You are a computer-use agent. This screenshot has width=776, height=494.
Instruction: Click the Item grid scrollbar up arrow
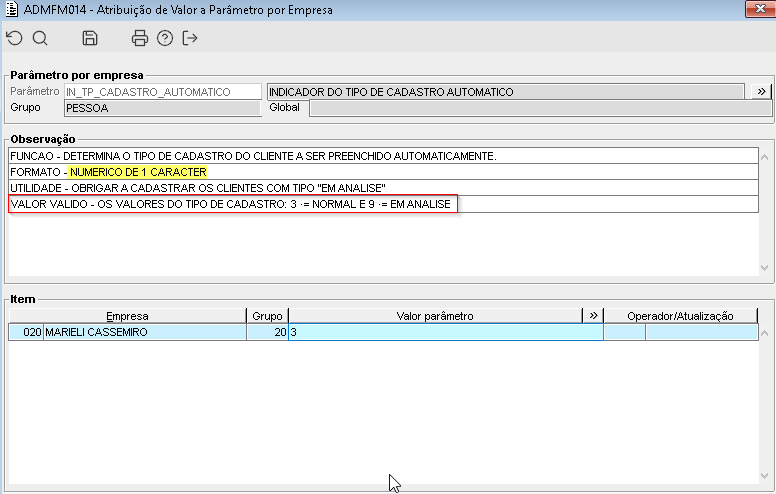pos(765,333)
